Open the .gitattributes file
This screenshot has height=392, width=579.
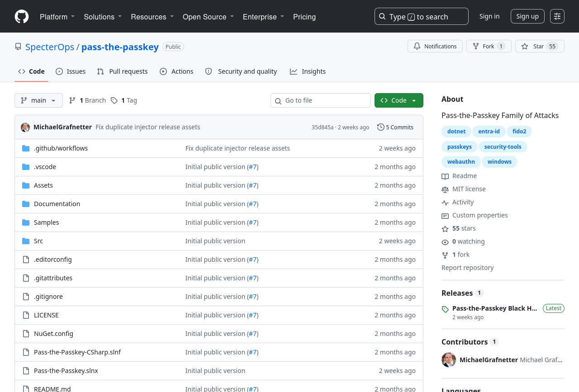click(x=53, y=278)
